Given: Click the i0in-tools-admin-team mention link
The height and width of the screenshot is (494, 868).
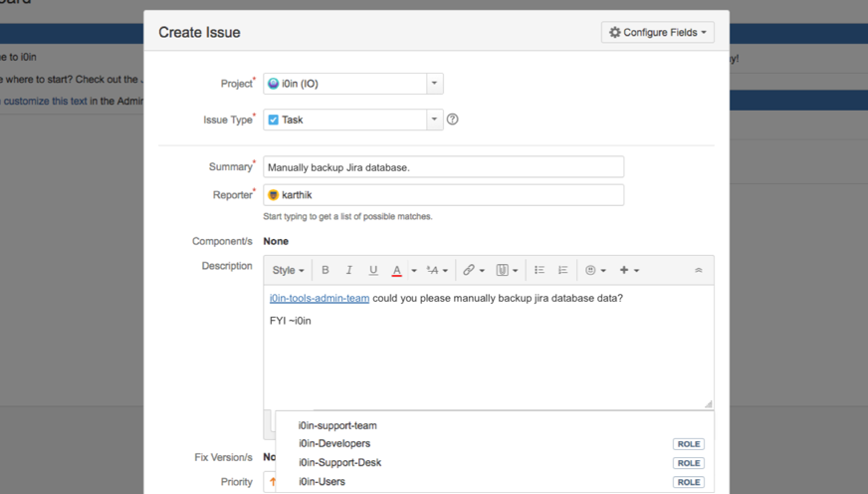Looking at the screenshot, I should pyautogui.click(x=320, y=299).
